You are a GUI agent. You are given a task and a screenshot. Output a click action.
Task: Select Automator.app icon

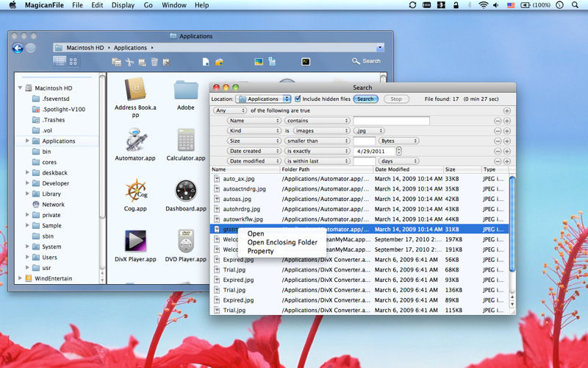coord(135,139)
